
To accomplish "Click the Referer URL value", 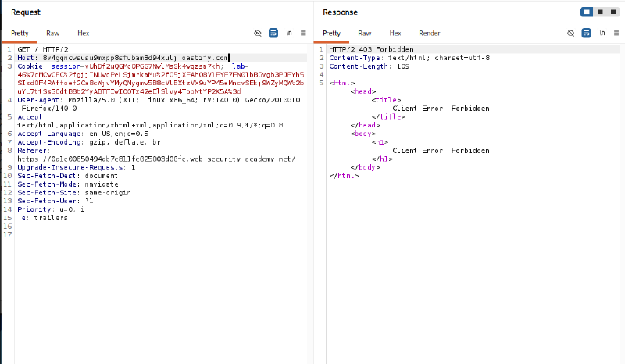I will pos(156,159).
